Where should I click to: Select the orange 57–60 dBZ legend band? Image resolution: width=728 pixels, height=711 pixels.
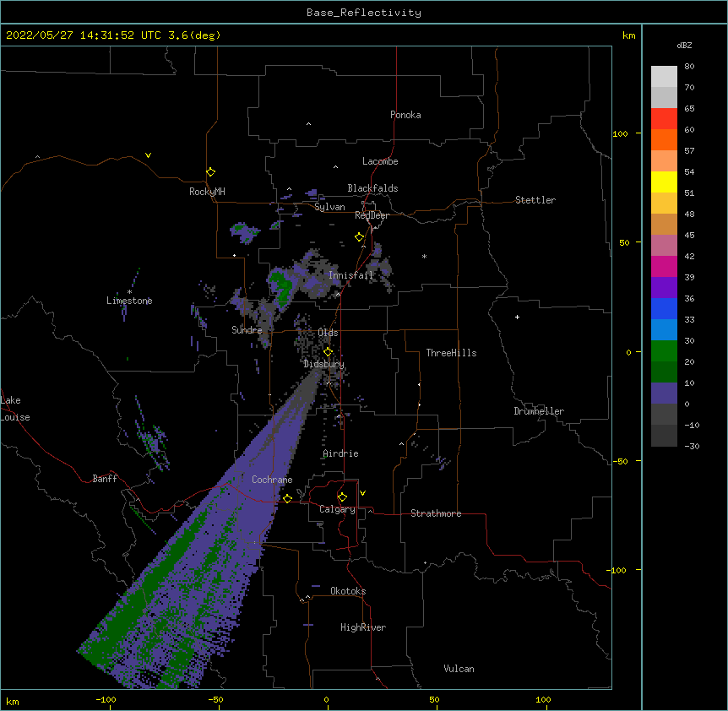pos(664,139)
